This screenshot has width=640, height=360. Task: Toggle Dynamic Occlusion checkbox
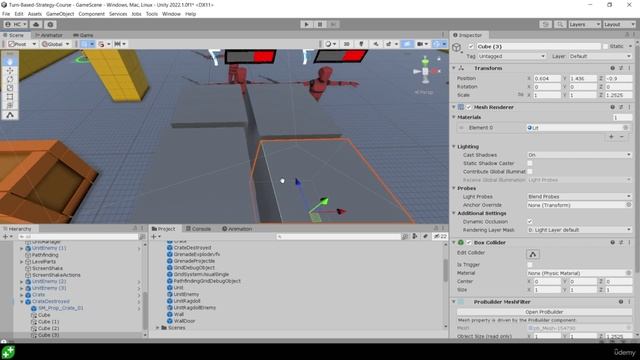(530, 222)
